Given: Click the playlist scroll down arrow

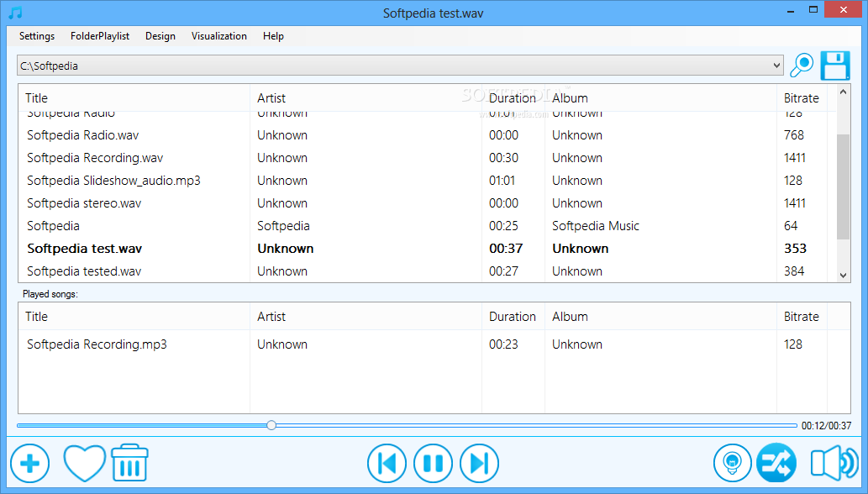Looking at the screenshot, I should click(843, 275).
